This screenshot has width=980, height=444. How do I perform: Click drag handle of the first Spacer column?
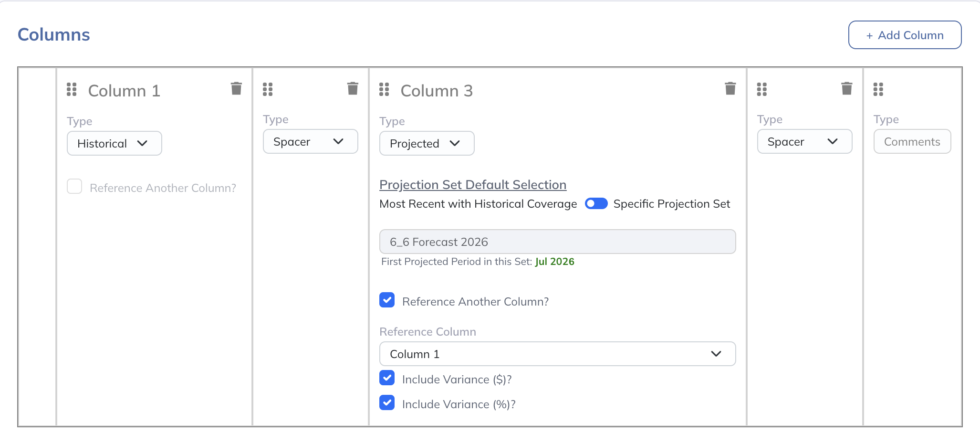(x=268, y=89)
